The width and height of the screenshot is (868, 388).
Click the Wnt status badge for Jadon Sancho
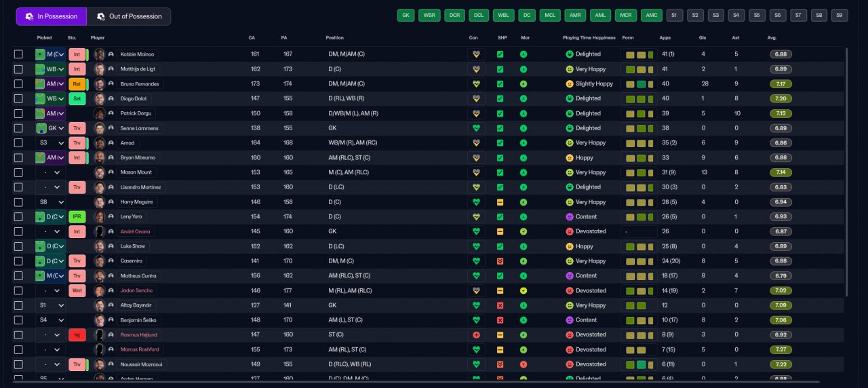pyautogui.click(x=77, y=290)
